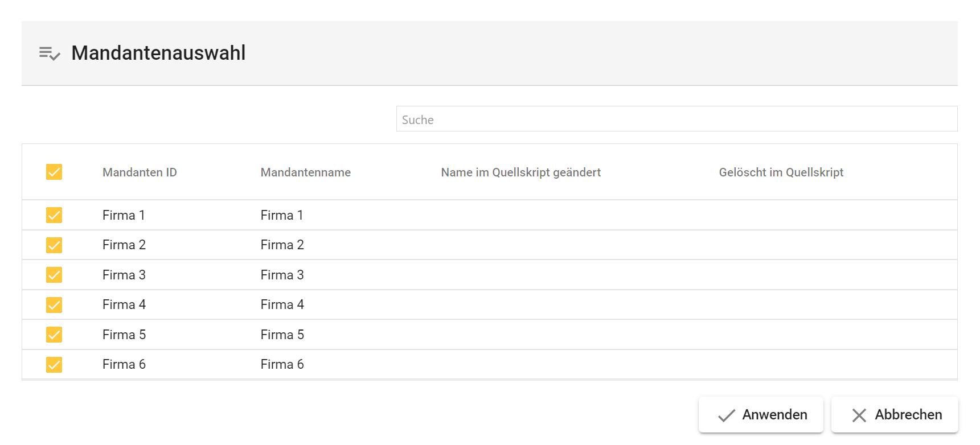This screenshot has height=445, width=980.
Task: Click into the Suche search field
Action: click(x=676, y=120)
